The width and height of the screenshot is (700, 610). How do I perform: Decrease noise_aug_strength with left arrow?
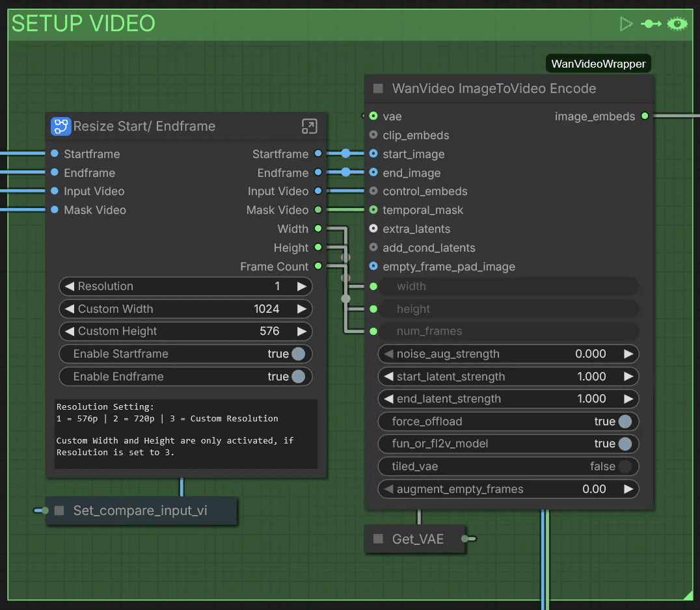point(389,354)
